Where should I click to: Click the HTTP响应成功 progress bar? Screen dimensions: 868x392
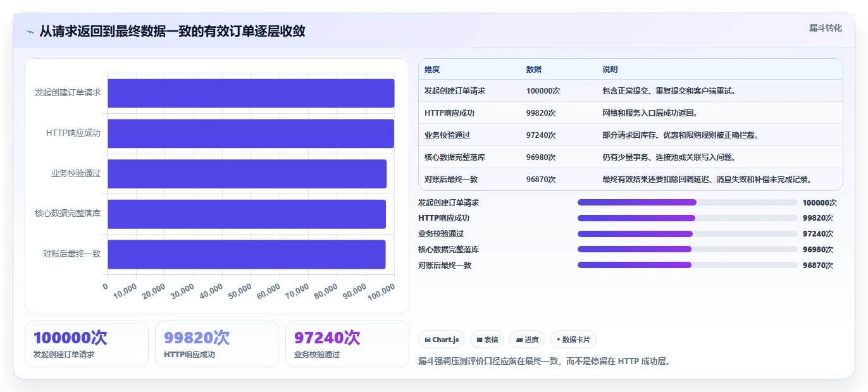(x=687, y=218)
